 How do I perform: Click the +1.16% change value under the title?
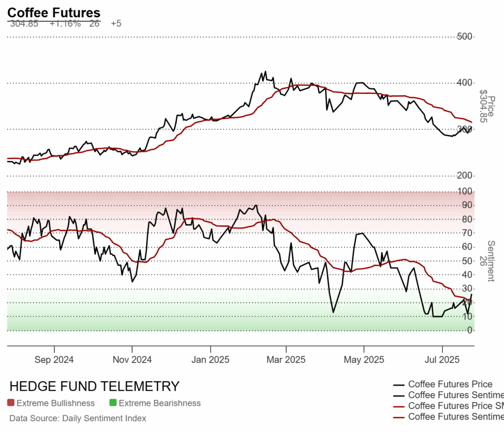[65, 24]
